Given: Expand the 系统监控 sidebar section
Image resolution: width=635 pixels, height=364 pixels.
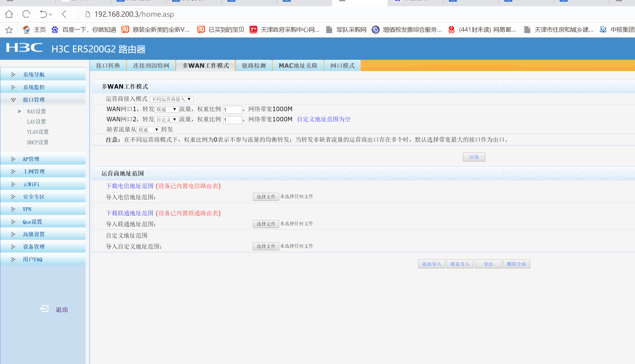Looking at the screenshot, I should 34,87.
